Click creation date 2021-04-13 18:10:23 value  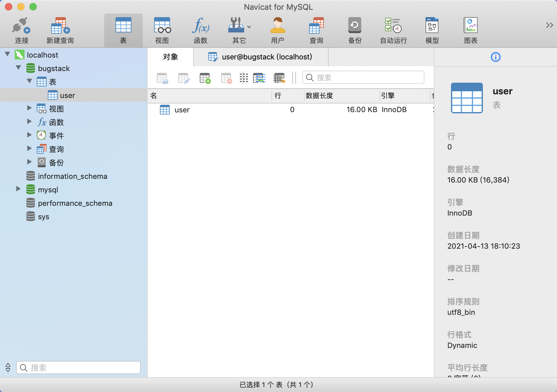click(x=483, y=246)
